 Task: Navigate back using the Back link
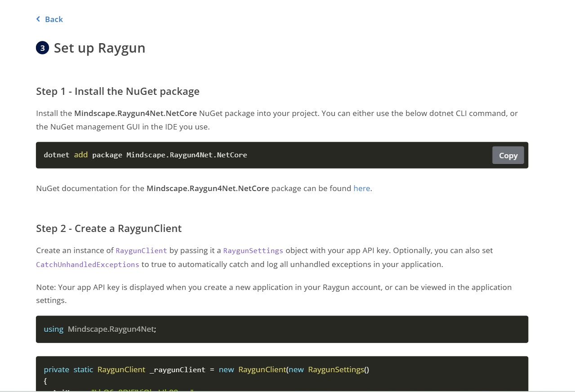[x=53, y=19]
